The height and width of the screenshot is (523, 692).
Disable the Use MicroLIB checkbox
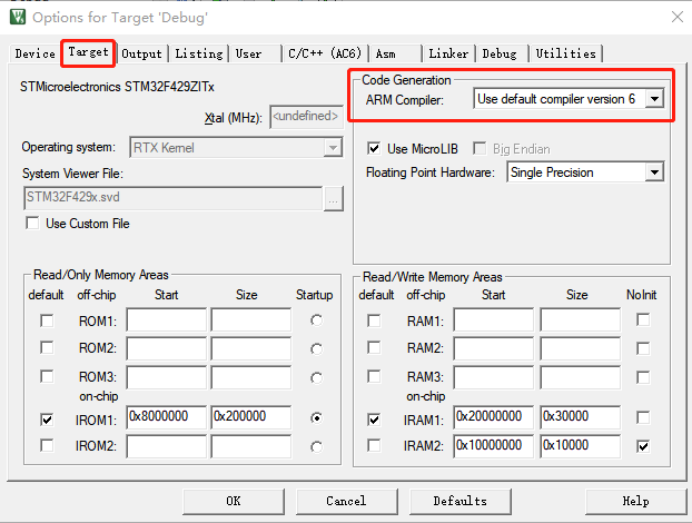[374, 149]
